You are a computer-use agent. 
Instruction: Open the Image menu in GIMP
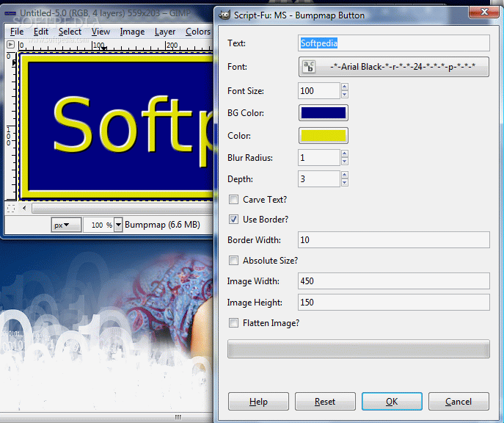[132, 32]
